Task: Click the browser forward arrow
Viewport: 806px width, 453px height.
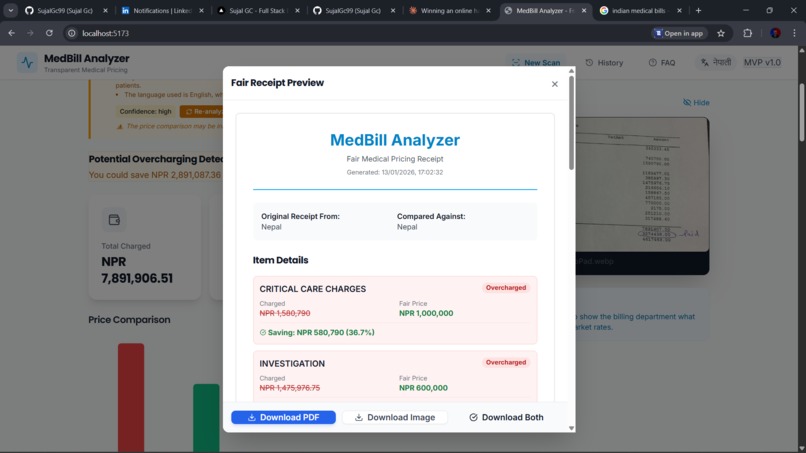Action: [30, 33]
